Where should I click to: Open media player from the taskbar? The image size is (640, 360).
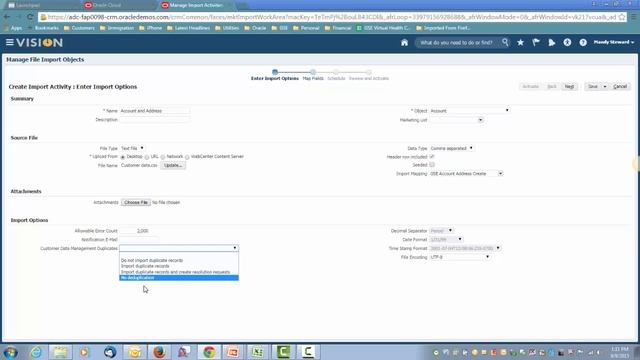pyautogui.click(x=84, y=352)
